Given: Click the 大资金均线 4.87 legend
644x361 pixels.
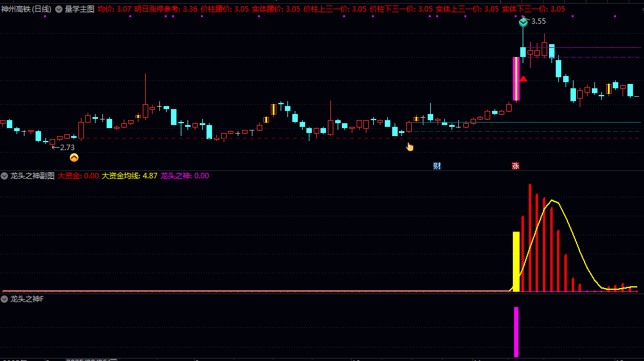Looking at the screenshot, I should 129,176.
